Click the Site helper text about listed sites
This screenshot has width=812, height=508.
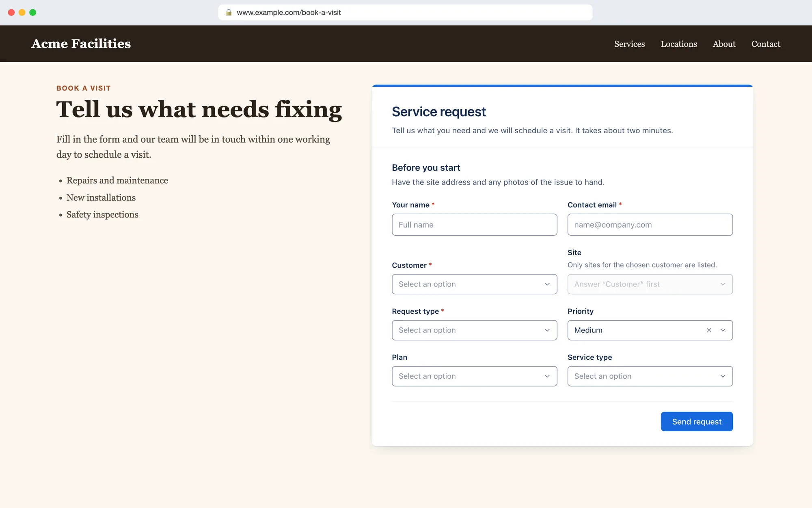click(x=642, y=265)
